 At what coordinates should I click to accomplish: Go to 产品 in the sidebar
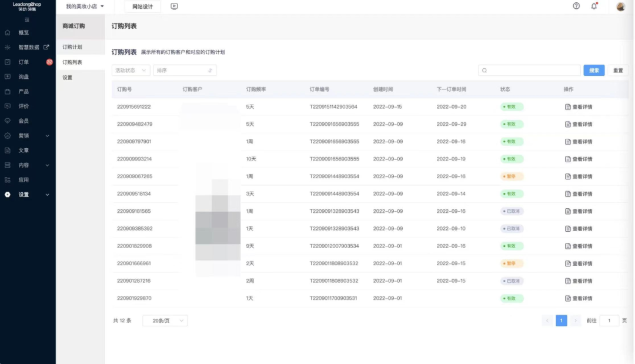24,92
